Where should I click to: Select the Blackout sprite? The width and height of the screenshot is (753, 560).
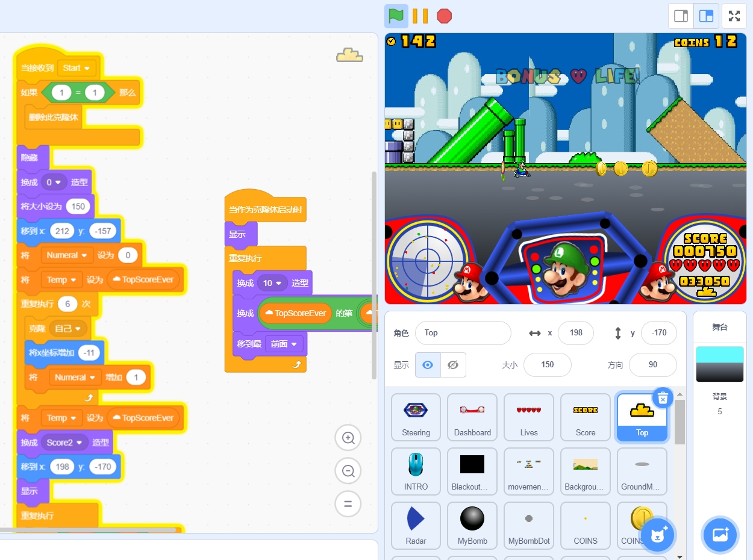coord(472,472)
